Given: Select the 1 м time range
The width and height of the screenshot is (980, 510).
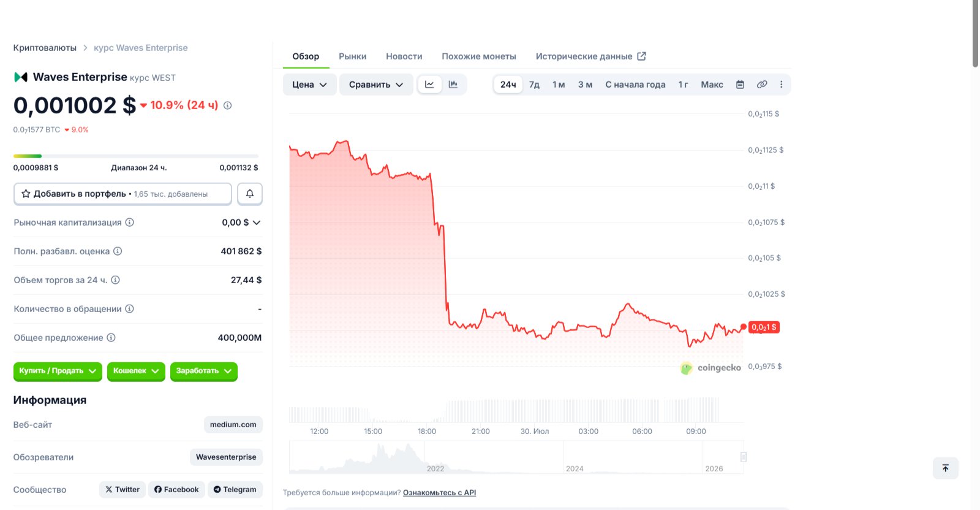Looking at the screenshot, I should [x=559, y=85].
